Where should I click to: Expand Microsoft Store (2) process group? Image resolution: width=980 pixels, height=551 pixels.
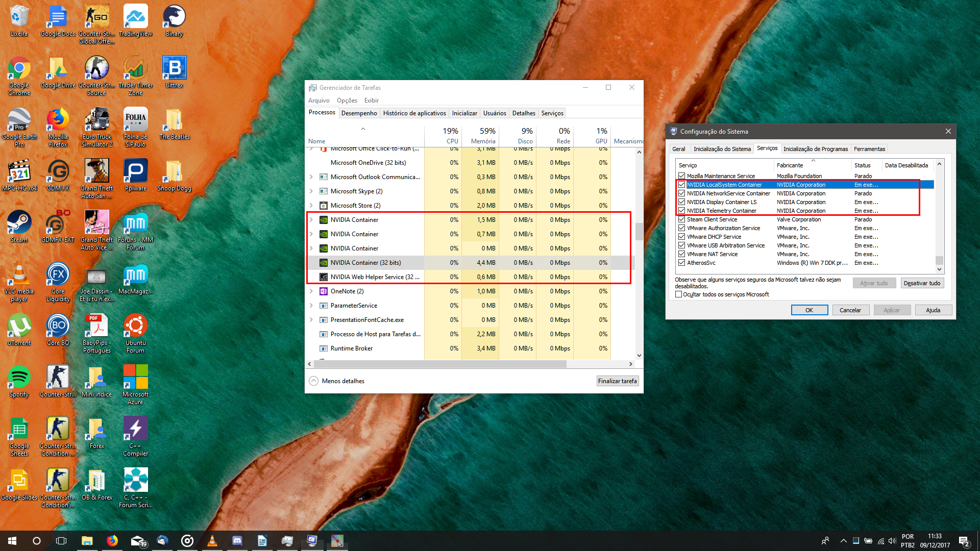311,206
